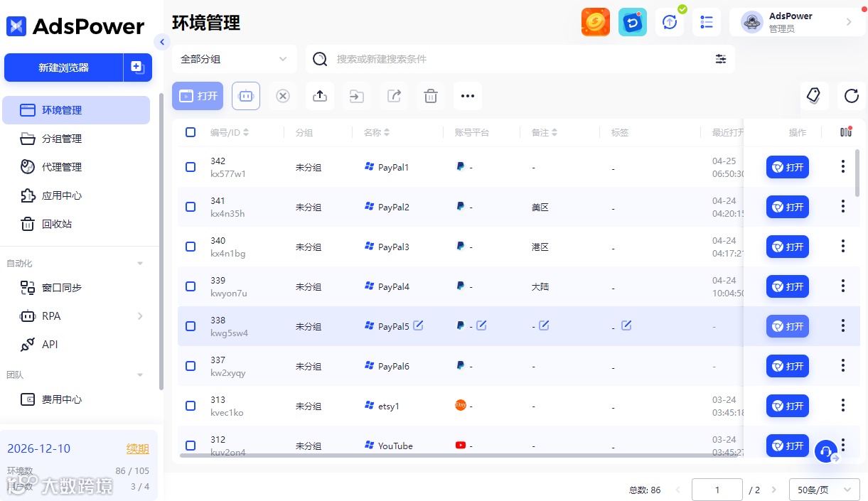Click the 新建浏览器 button
The image size is (868, 501).
(x=64, y=68)
